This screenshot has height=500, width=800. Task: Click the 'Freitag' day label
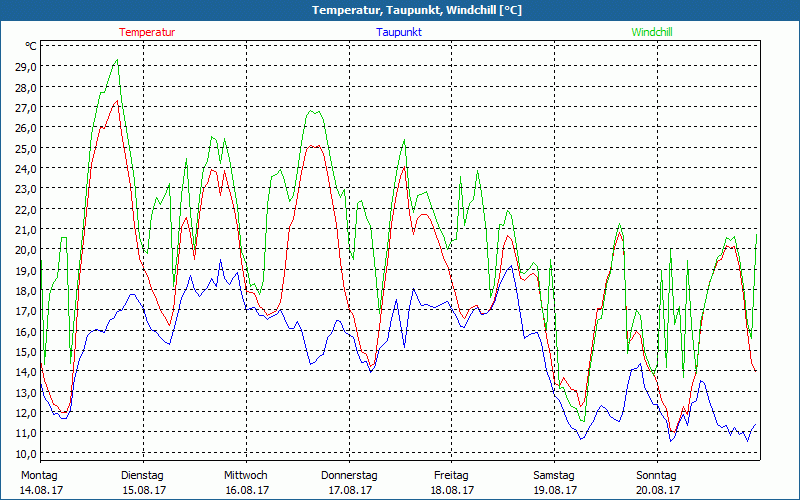(x=451, y=476)
